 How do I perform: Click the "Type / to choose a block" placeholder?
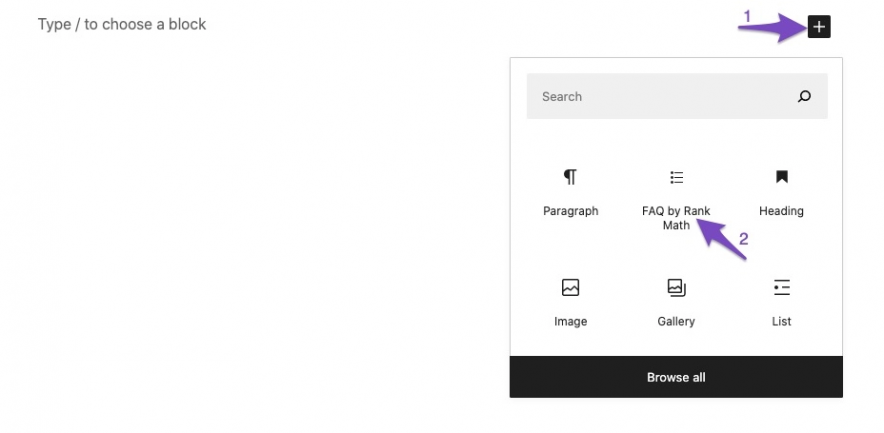coord(122,24)
